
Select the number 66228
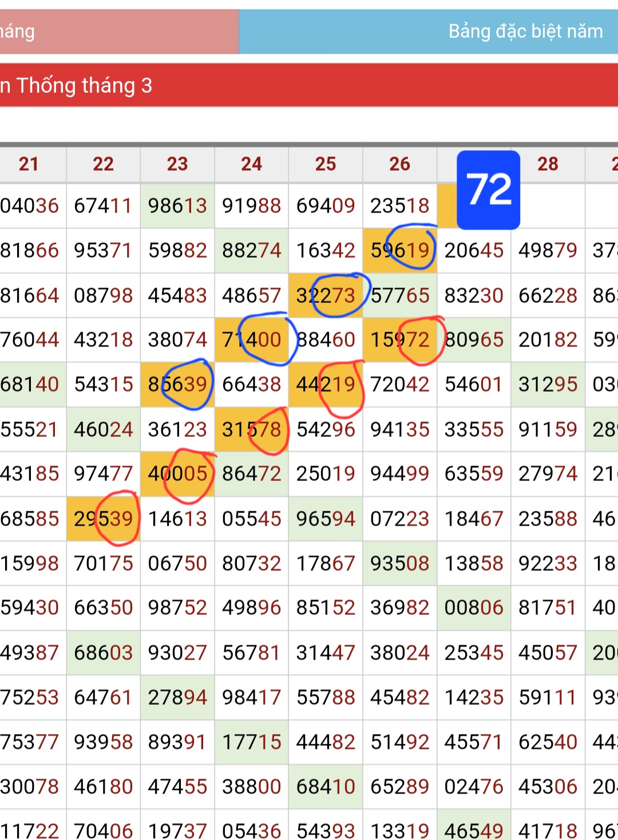[x=548, y=295]
